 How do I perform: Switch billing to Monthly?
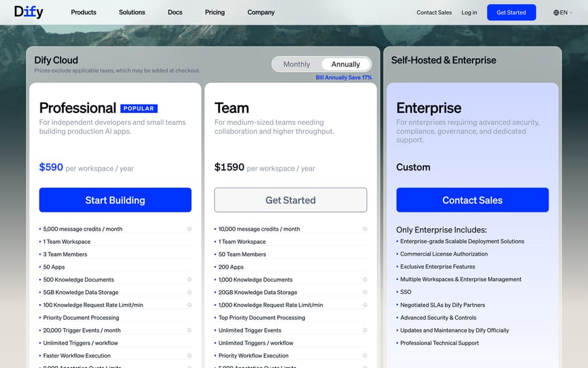(x=297, y=64)
